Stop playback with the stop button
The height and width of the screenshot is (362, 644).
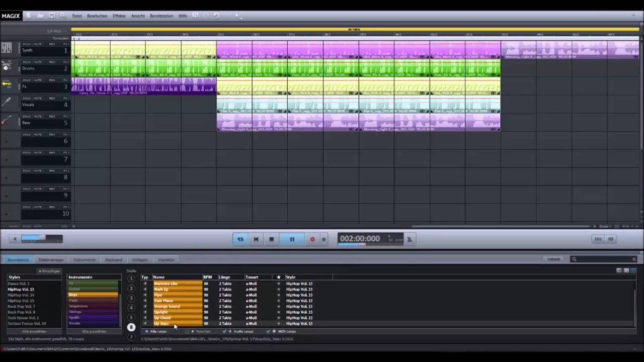tap(271, 239)
